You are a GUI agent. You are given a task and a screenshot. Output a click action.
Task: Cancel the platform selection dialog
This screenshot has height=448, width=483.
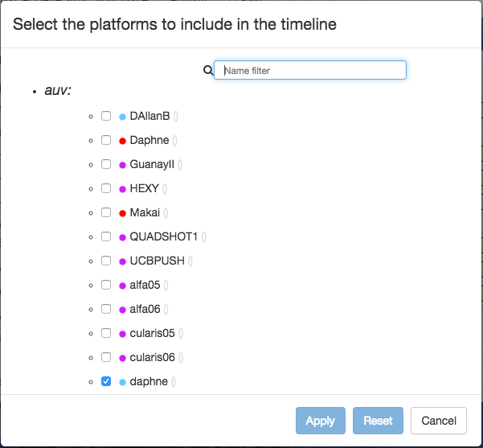click(x=438, y=421)
